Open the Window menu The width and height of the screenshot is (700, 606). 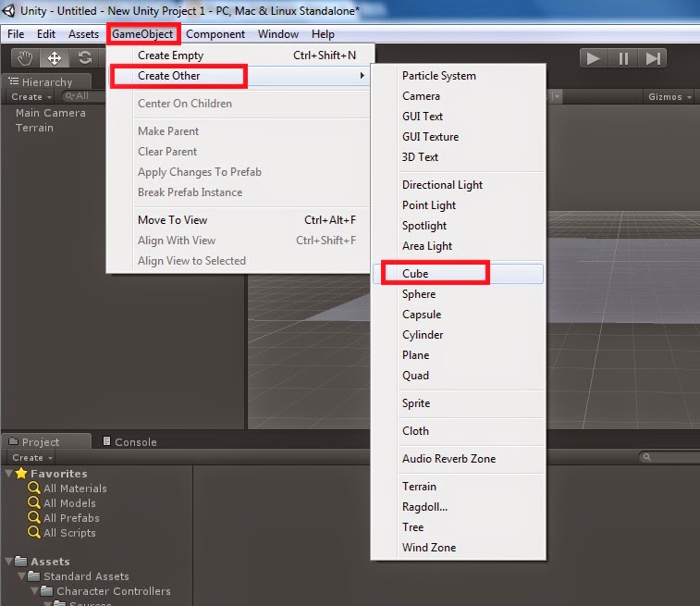pos(278,34)
